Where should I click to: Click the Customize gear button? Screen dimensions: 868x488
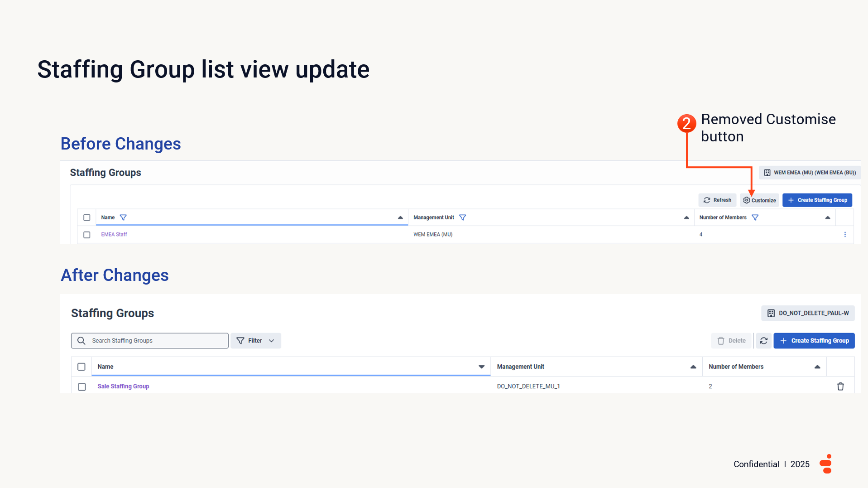click(759, 200)
